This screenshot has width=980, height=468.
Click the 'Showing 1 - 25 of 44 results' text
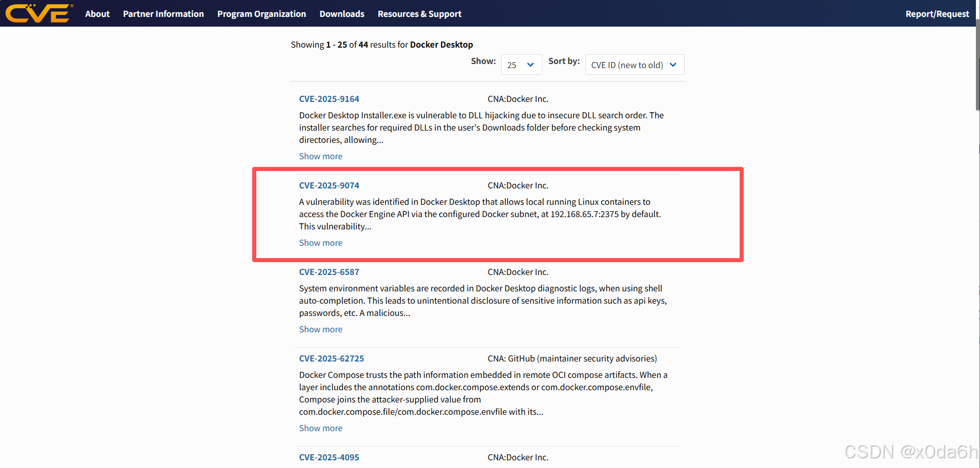382,45
